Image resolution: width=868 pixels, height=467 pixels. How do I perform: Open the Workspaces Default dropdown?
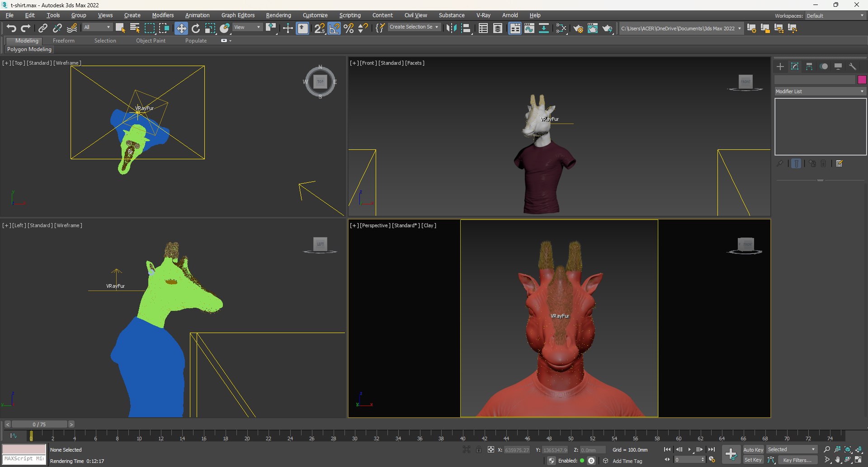coord(835,16)
